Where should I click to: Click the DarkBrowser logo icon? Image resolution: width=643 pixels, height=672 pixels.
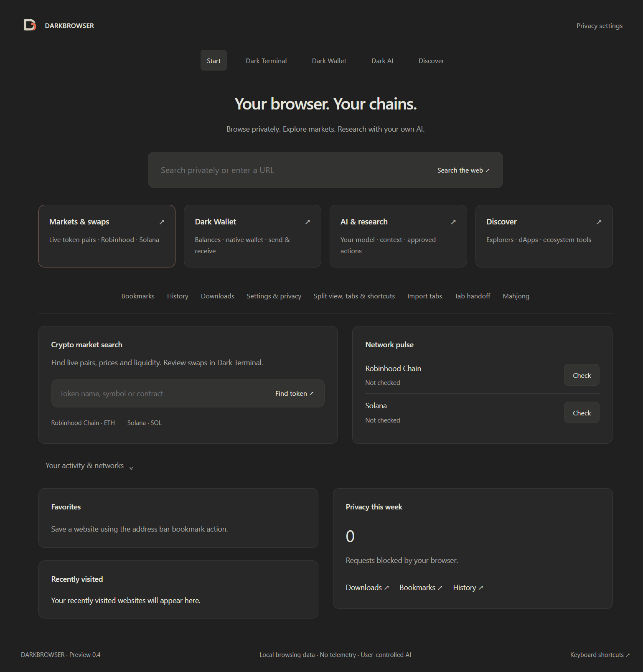click(x=30, y=25)
